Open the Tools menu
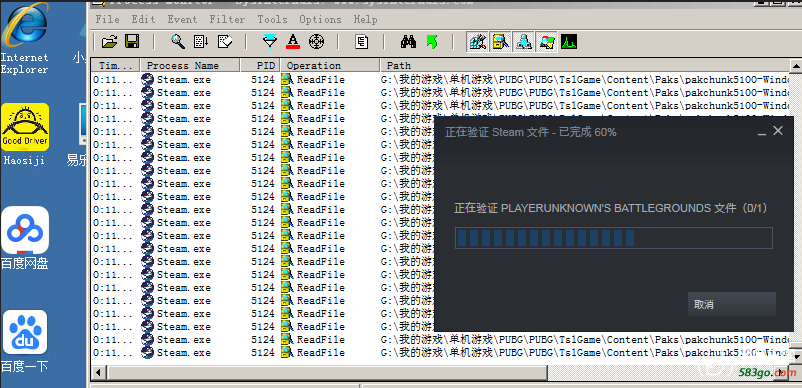This screenshot has height=388, width=802. coord(272,19)
